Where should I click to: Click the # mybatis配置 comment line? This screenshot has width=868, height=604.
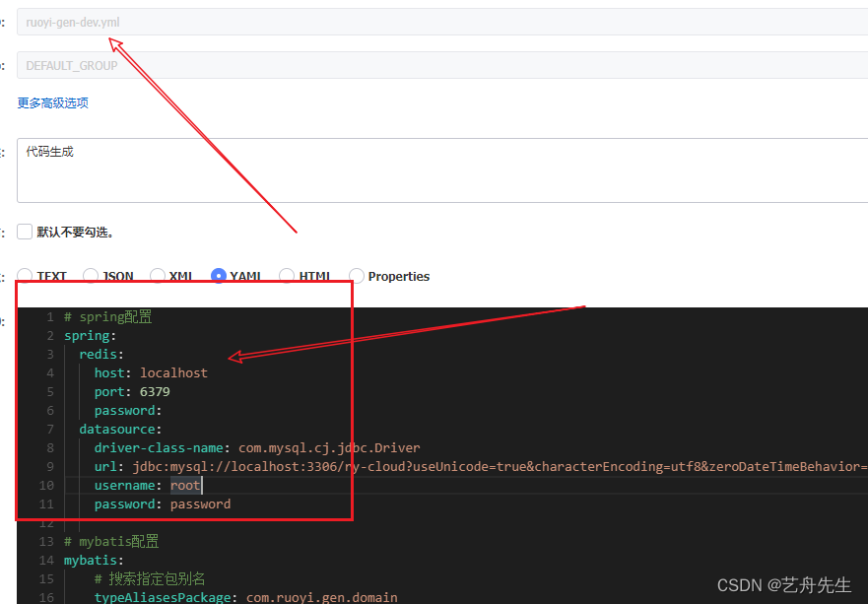pos(111,542)
